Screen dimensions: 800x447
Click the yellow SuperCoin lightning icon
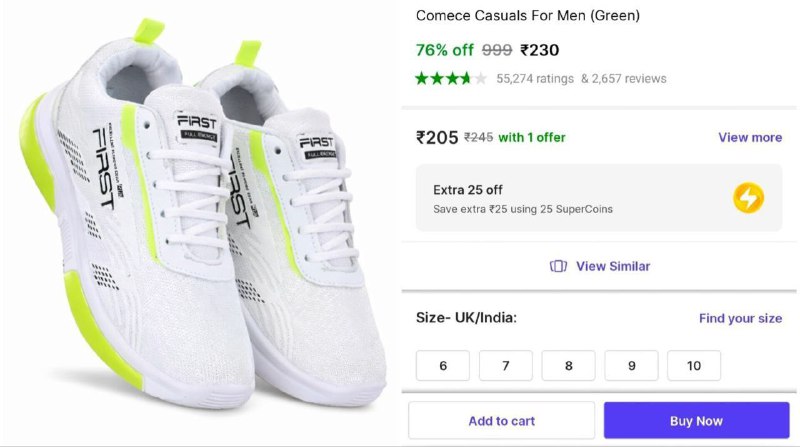748,198
